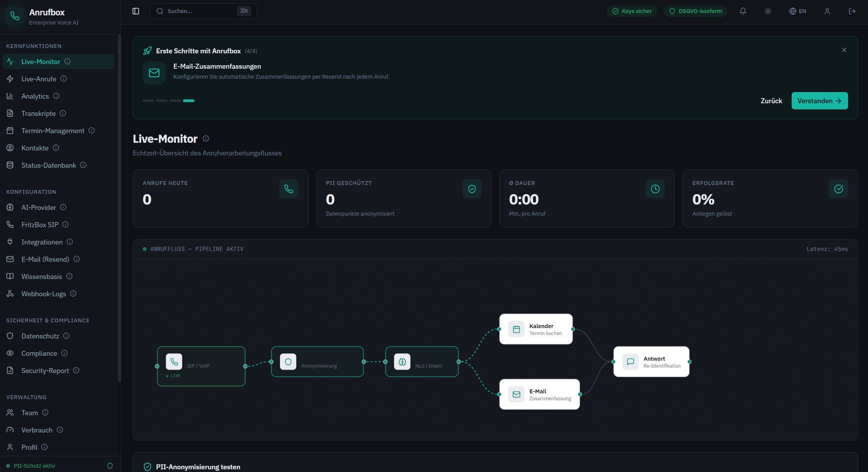Click the Team people icon

pyautogui.click(x=10, y=413)
